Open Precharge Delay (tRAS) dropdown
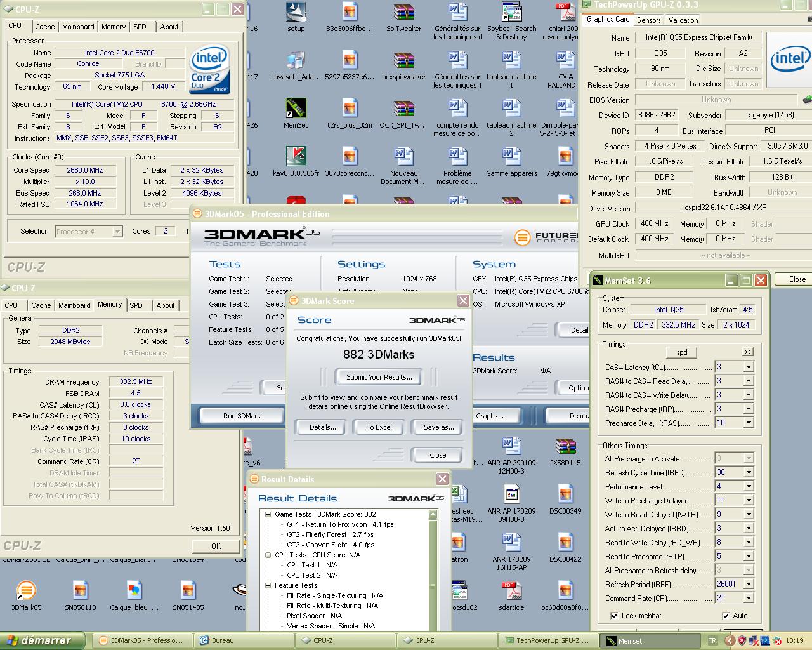The image size is (812, 650). coord(749,423)
